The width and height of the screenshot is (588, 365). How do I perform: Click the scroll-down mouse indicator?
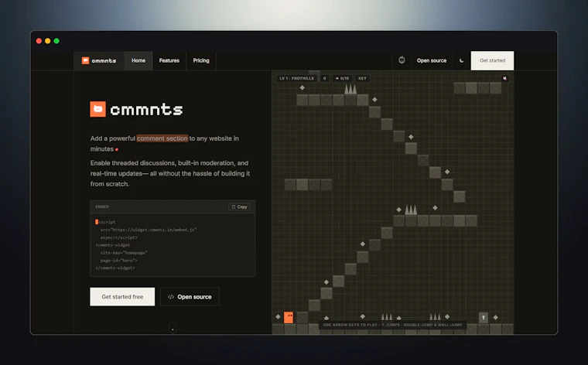click(173, 327)
